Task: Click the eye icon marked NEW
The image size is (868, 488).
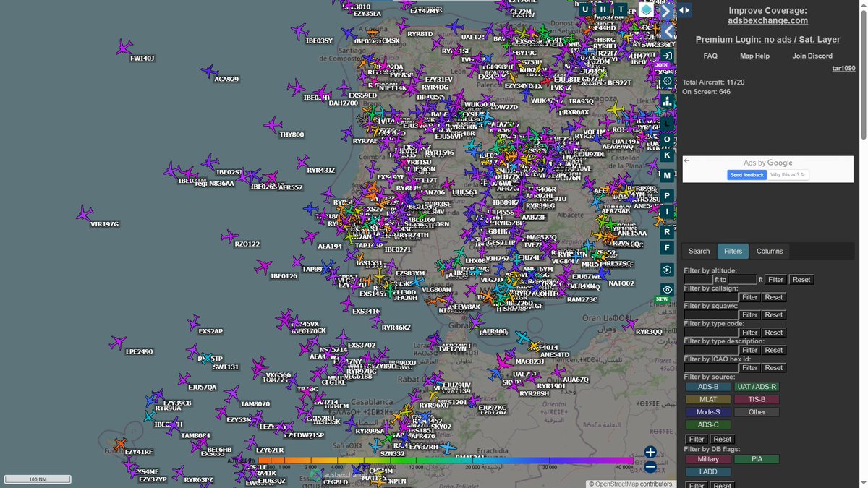Action: point(667,289)
